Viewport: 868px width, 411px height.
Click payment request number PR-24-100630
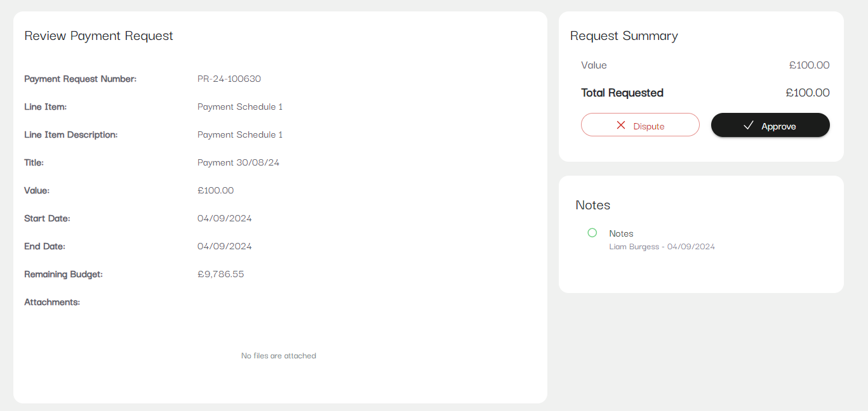coord(229,79)
